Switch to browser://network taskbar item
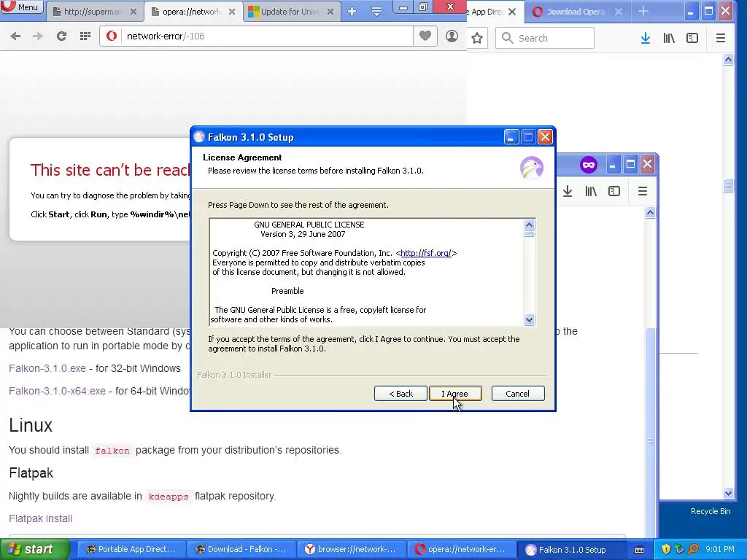This screenshot has width=747, height=560. [351, 550]
